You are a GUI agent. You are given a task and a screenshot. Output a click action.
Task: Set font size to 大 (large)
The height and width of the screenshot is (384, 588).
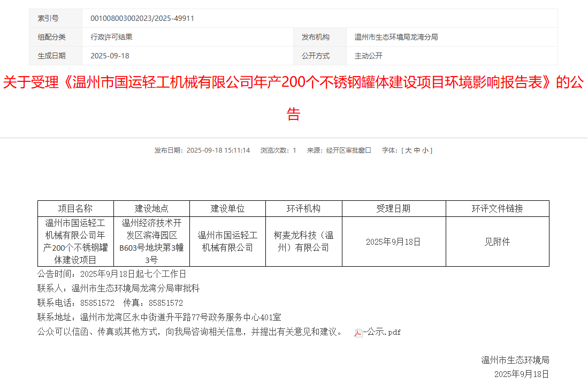408,150
